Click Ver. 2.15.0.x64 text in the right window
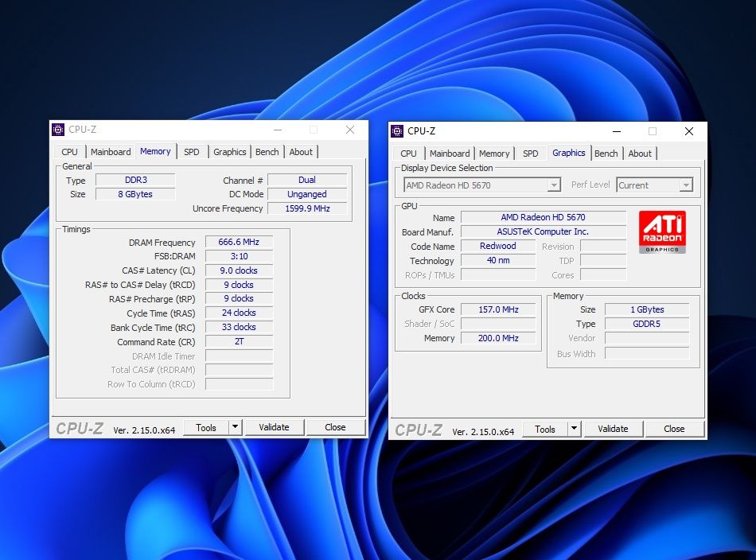The width and height of the screenshot is (756, 560). tap(483, 432)
